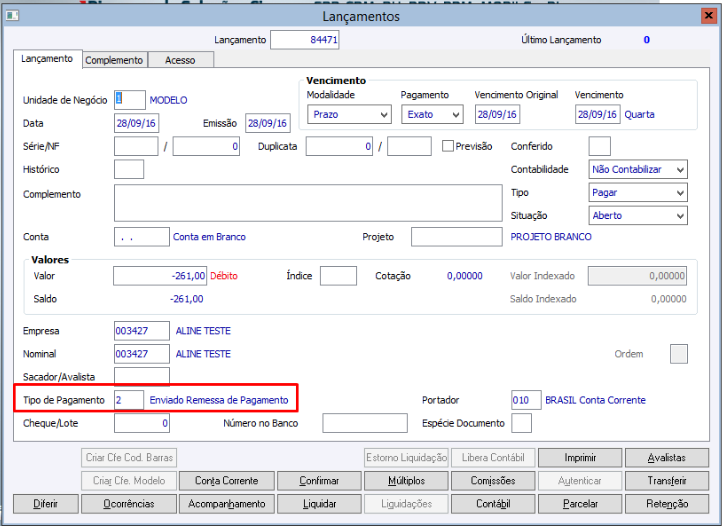724x527 pixels.
Task: Click the Avalistas button
Action: (667, 458)
